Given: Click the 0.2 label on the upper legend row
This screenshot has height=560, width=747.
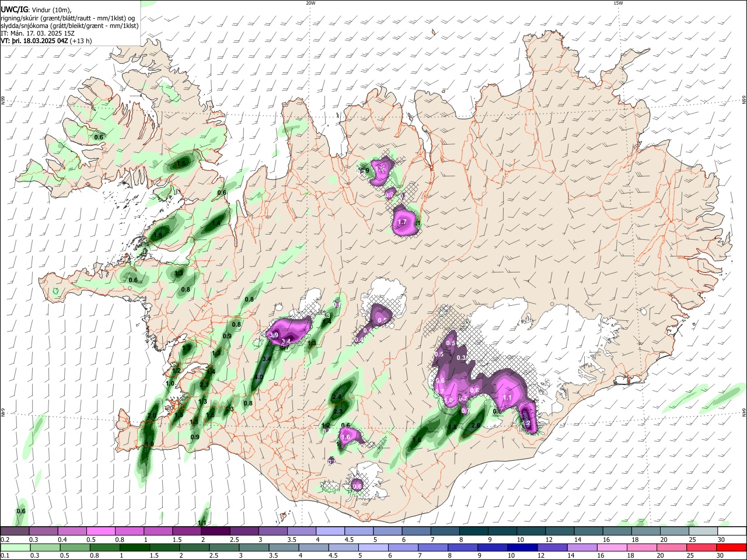Looking at the screenshot, I should click(5, 540).
